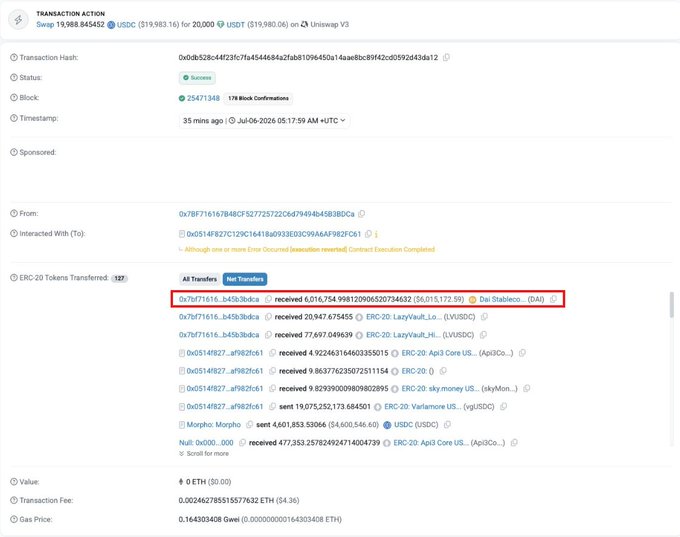
Task: Copy the vgUSDC token address
Action: point(503,407)
